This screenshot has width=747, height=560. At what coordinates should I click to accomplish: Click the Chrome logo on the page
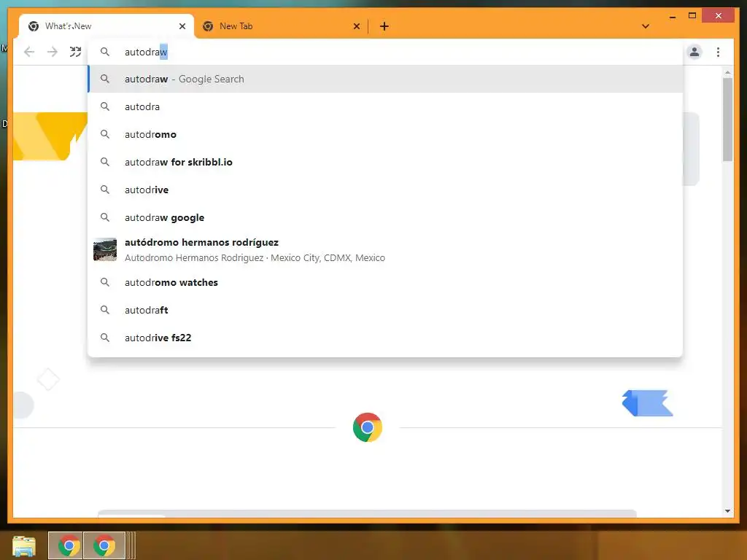pyautogui.click(x=368, y=427)
